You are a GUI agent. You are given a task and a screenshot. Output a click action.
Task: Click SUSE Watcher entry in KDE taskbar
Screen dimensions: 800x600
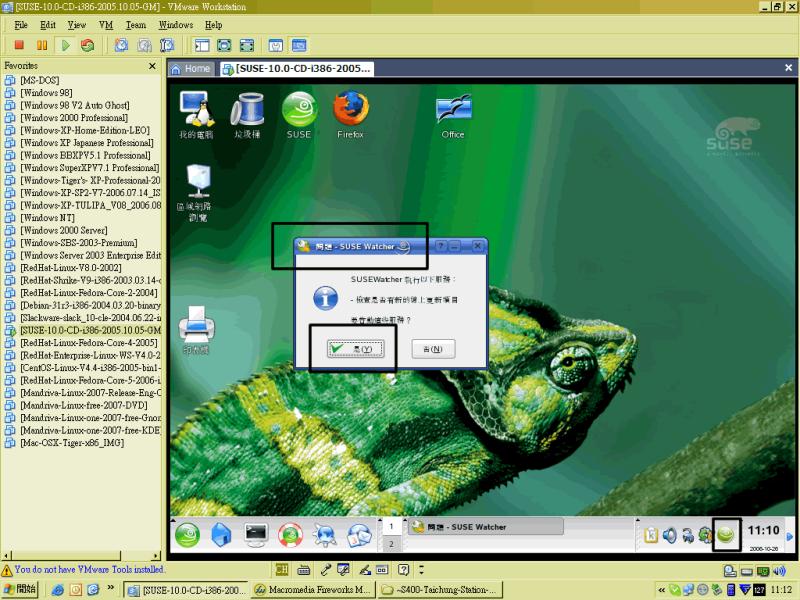(486, 527)
